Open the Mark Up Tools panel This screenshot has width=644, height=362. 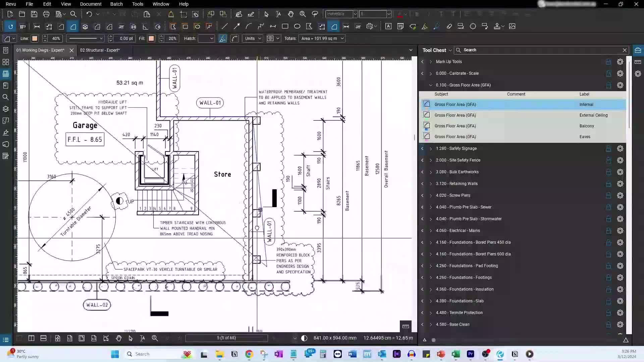pyautogui.click(x=431, y=61)
